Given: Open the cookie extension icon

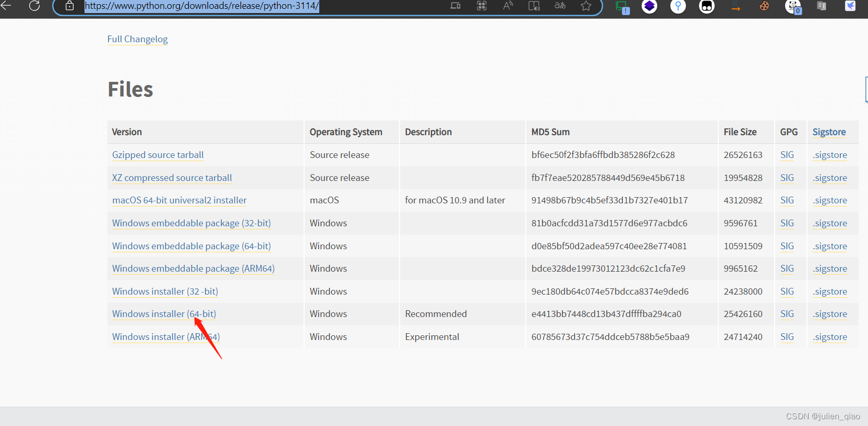Looking at the screenshot, I should point(764,6).
